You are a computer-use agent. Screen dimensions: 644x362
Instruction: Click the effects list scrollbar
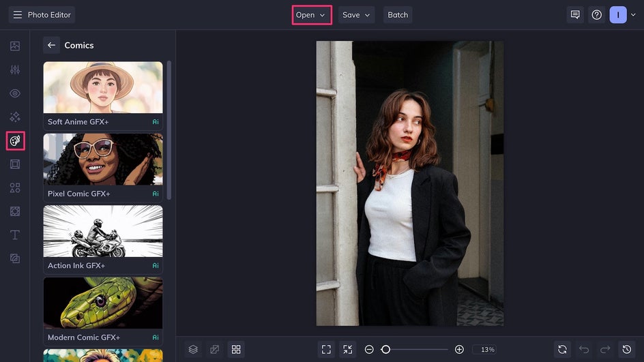point(169,130)
